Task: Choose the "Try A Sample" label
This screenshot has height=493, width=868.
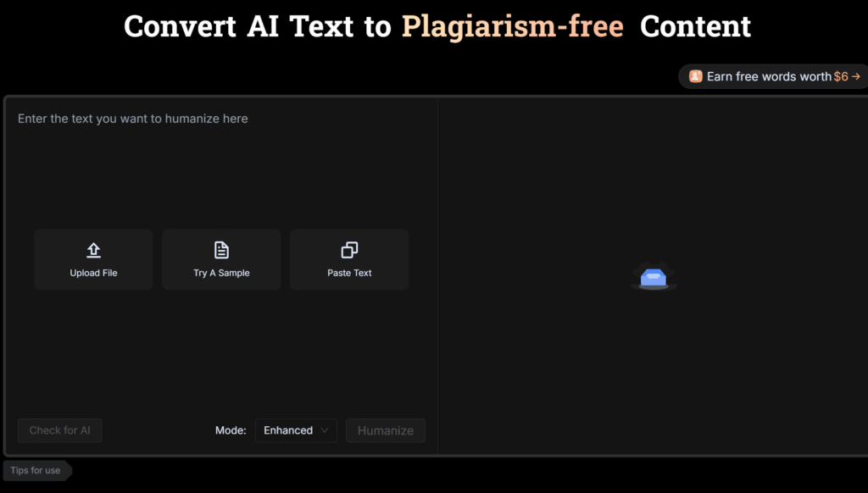Action: [x=221, y=273]
